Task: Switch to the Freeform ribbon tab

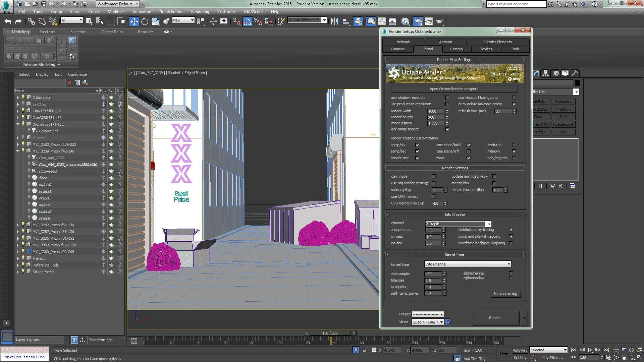Action: click(48, 32)
